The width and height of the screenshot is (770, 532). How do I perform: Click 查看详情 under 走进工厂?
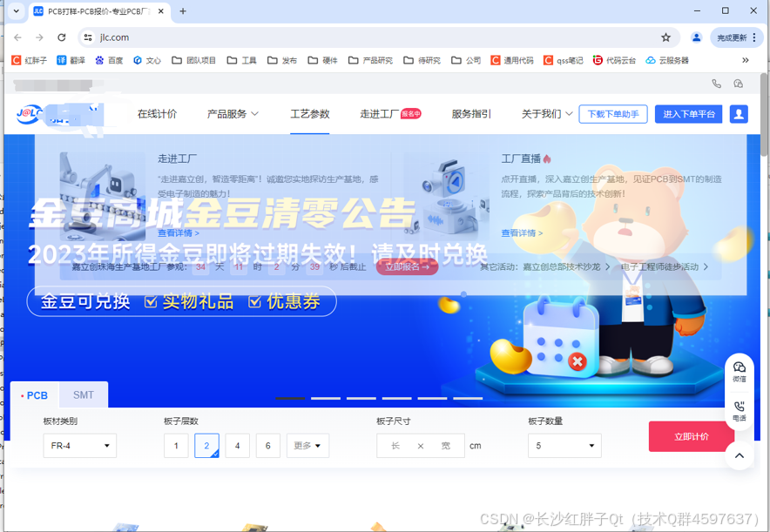click(179, 232)
